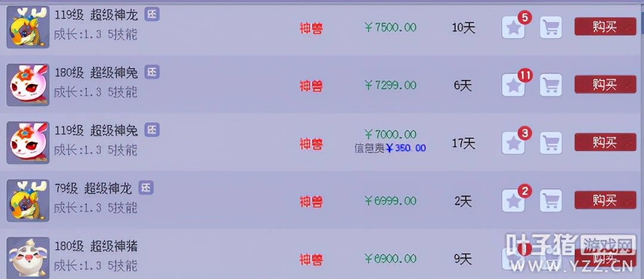This screenshot has height=279, width=644.
Task: Open the 119级 超级神兔 rabbit avatar thumbnail
Action: pos(27,143)
